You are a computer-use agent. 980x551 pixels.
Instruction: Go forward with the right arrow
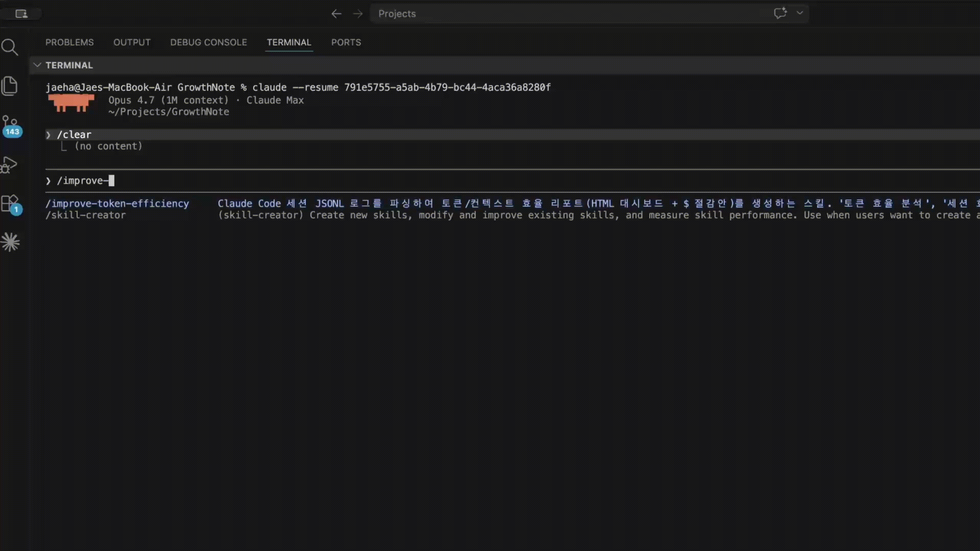click(358, 14)
